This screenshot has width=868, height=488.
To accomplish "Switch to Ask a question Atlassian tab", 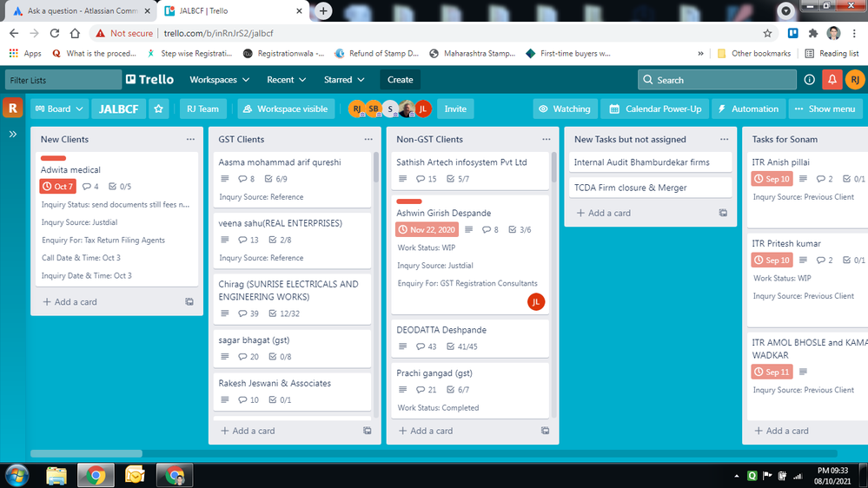I will click(82, 11).
